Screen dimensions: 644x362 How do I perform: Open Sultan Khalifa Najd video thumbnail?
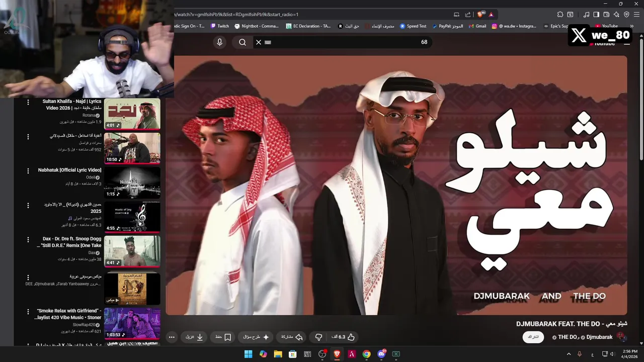[x=132, y=114]
